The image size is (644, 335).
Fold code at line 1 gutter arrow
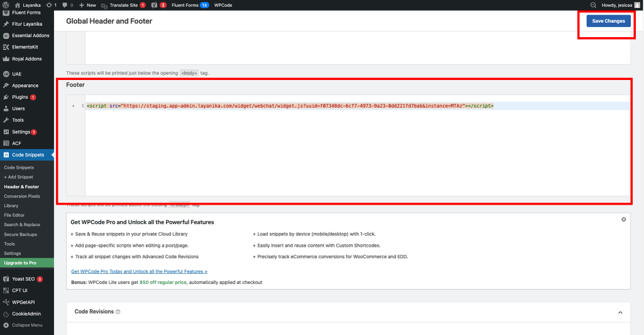[x=74, y=106]
